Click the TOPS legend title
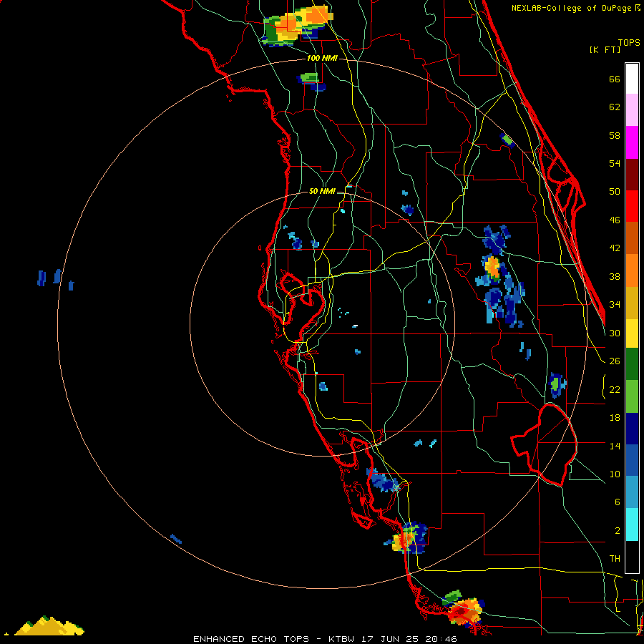The image size is (644, 644). click(x=629, y=42)
